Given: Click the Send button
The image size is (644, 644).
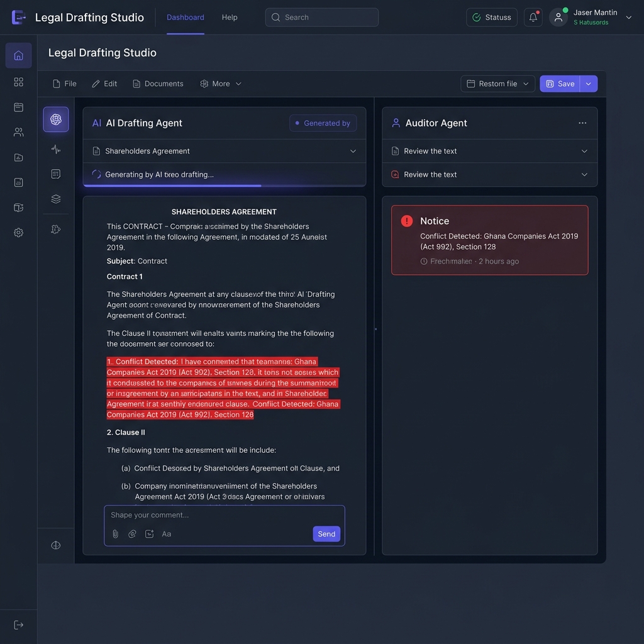Looking at the screenshot, I should pyautogui.click(x=326, y=534).
